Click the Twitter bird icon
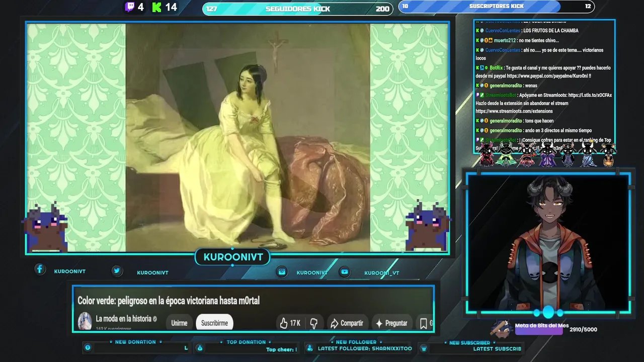 pyautogui.click(x=117, y=271)
